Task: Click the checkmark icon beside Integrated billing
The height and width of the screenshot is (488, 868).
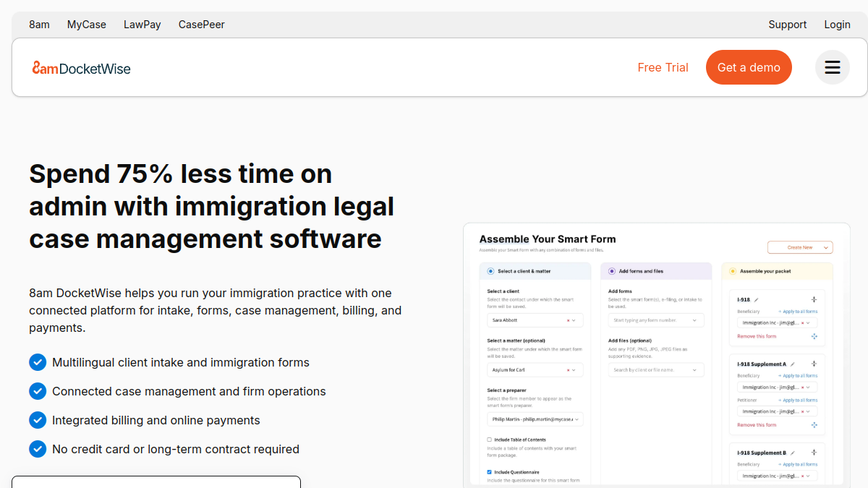Action: point(38,420)
